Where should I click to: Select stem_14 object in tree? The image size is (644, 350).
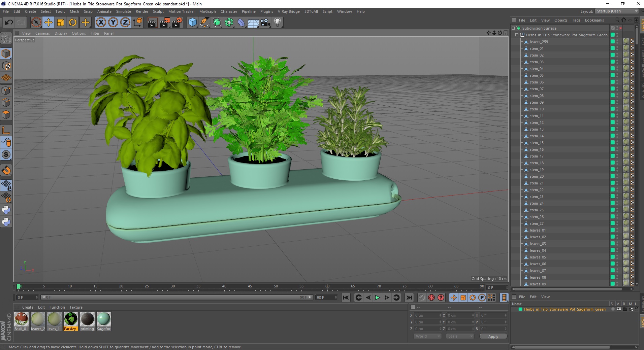[537, 136]
